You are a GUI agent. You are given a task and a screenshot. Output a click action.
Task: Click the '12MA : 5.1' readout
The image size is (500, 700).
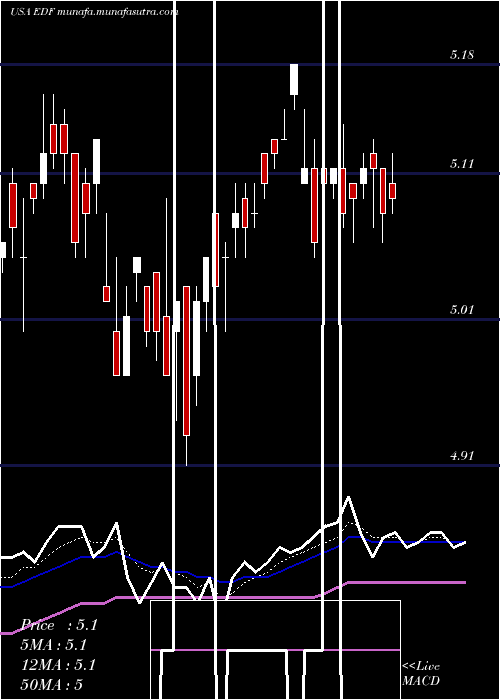[x=58, y=665]
